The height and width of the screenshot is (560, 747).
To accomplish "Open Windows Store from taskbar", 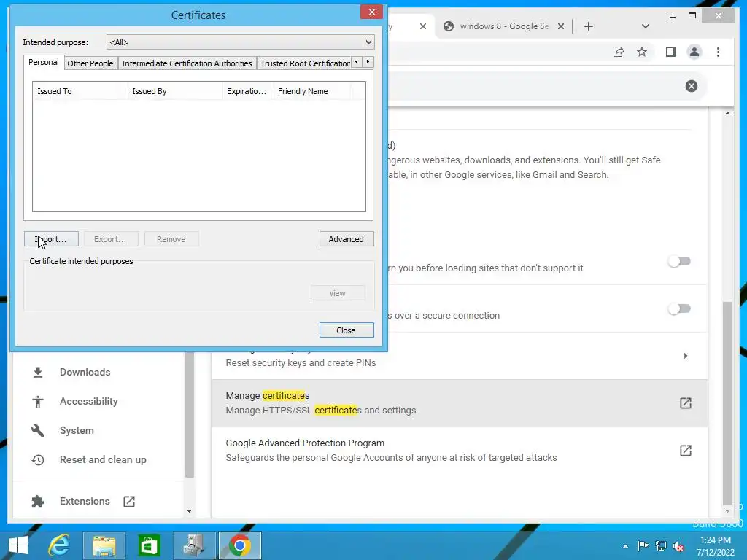I will pyautogui.click(x=149, y=545).
